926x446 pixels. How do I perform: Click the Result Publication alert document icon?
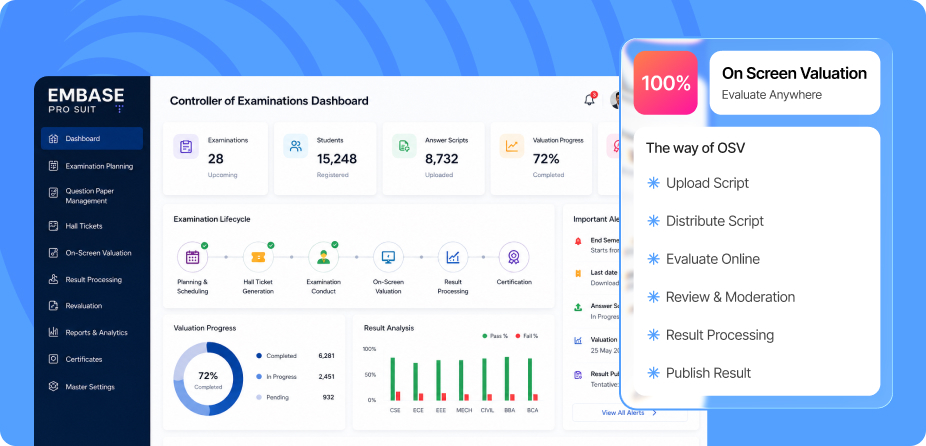pyautogui.click(x=578, y=375)
